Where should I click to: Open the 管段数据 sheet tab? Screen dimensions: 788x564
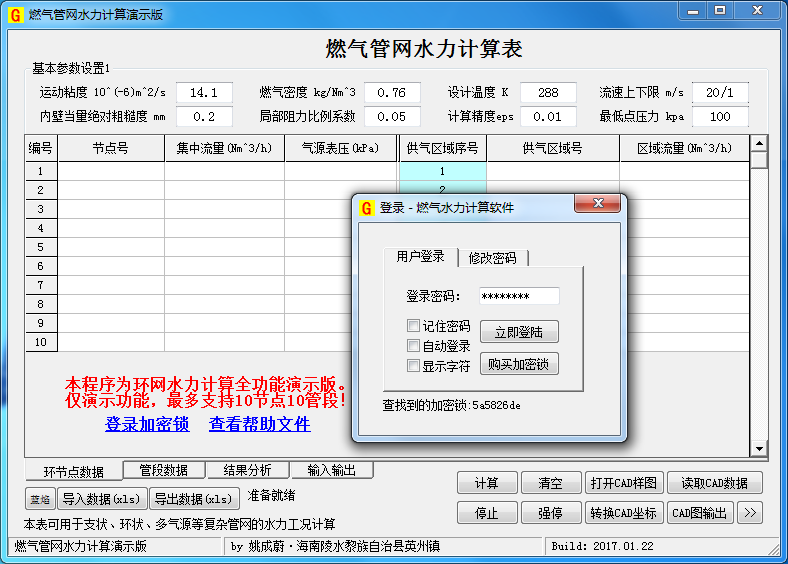[164, 470]
